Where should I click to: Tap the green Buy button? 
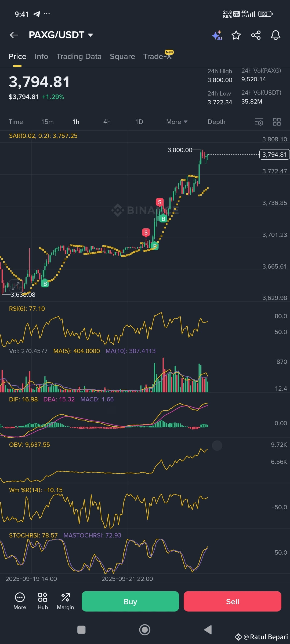coord(130,601)
